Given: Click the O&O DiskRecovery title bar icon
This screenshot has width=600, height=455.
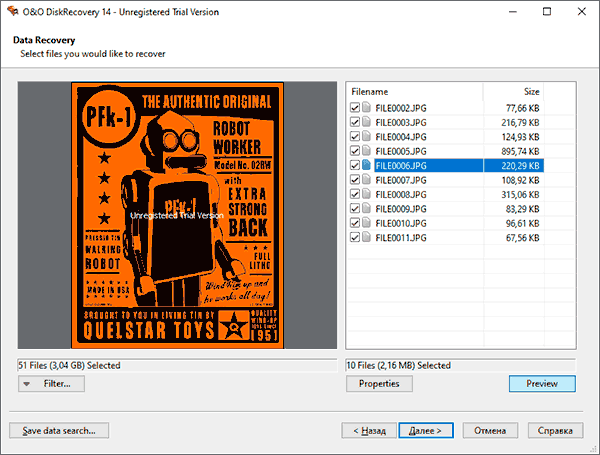Looking at the screenshot, I should 13,11.
